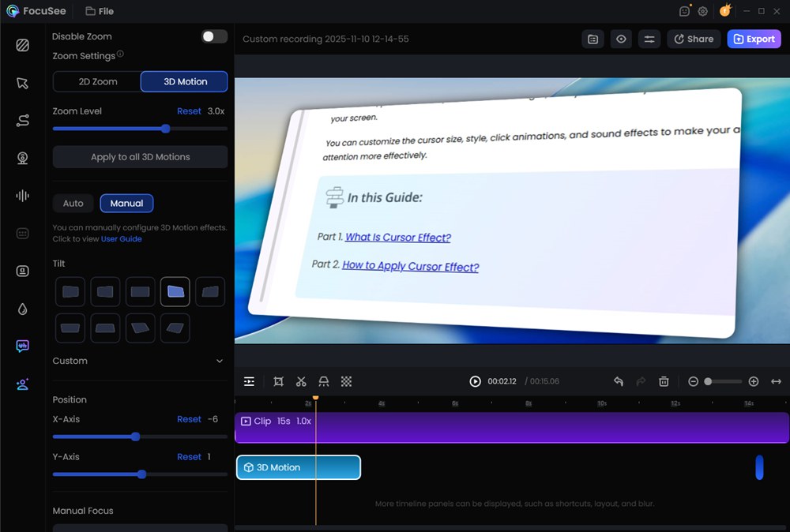This screenshot has width=790, height=532.
Task: Switch to the 2D Zoom tab
Action: coord(97,81)
